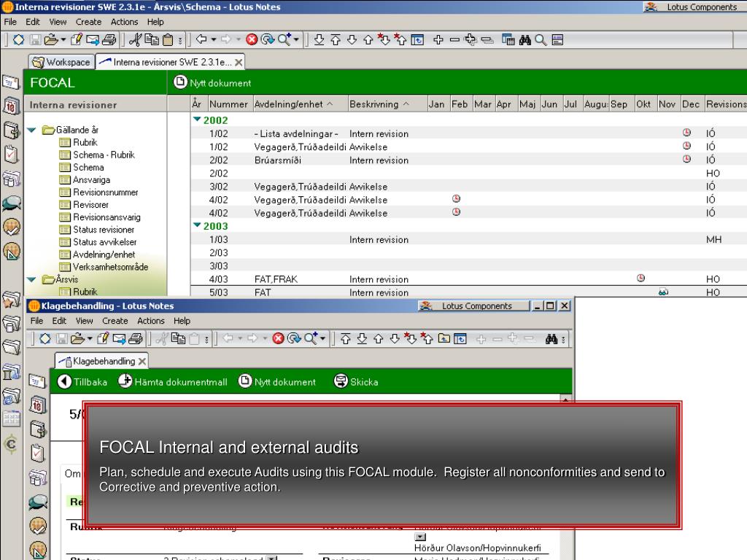The image size is (747, 560).
Task: Click Edit document pencil icon in top toolbar
Action: coord(76,39)
